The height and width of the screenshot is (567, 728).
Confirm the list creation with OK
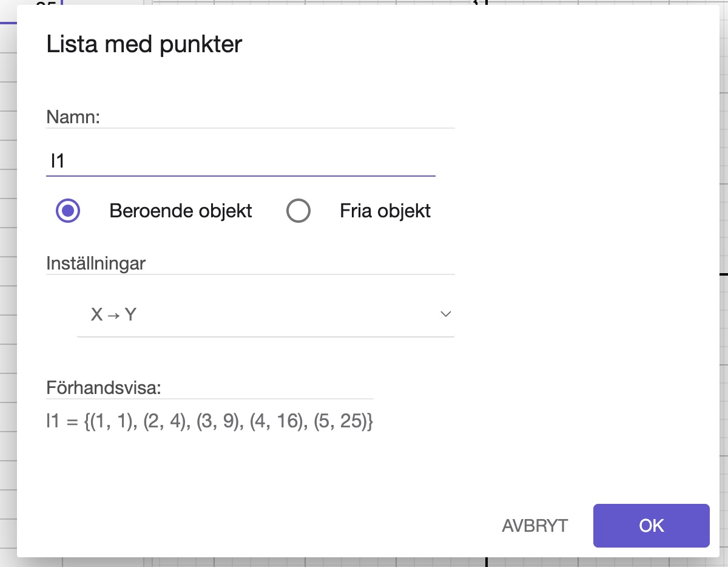pyautogui.click(x=651, y=526)
